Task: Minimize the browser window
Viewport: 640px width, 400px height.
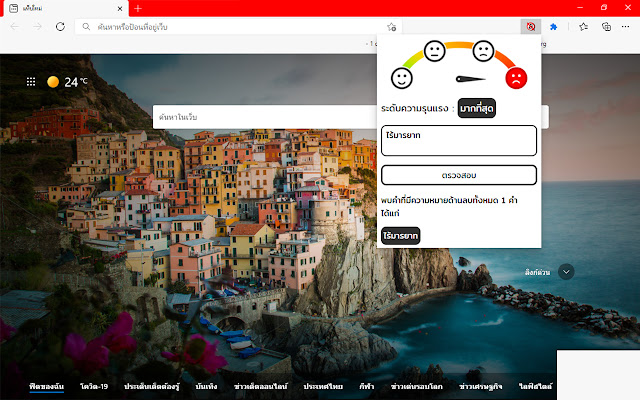Action: pos(580,8)
